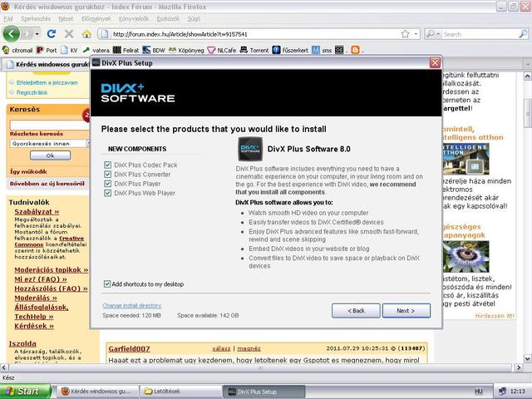This screenshot has width=532, height=399.
Task: Open the KV bookmark
Action: [69, 50]
